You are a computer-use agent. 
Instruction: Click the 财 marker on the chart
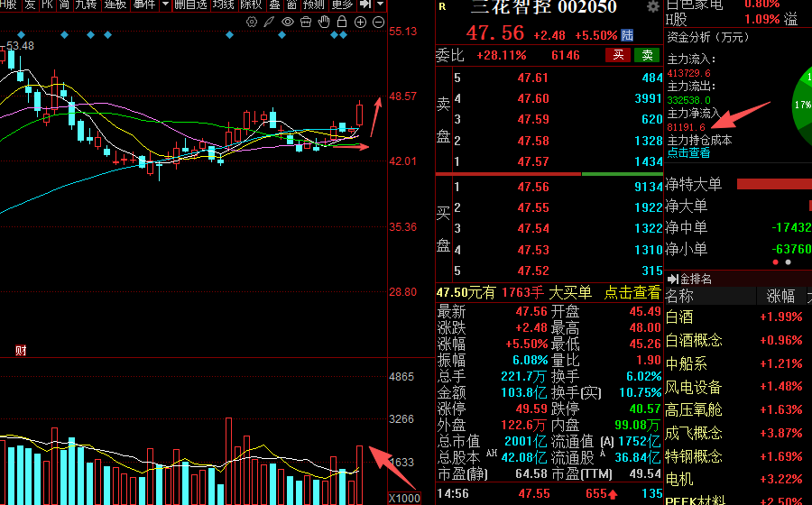pyautogui.click(x=21, y=350)
